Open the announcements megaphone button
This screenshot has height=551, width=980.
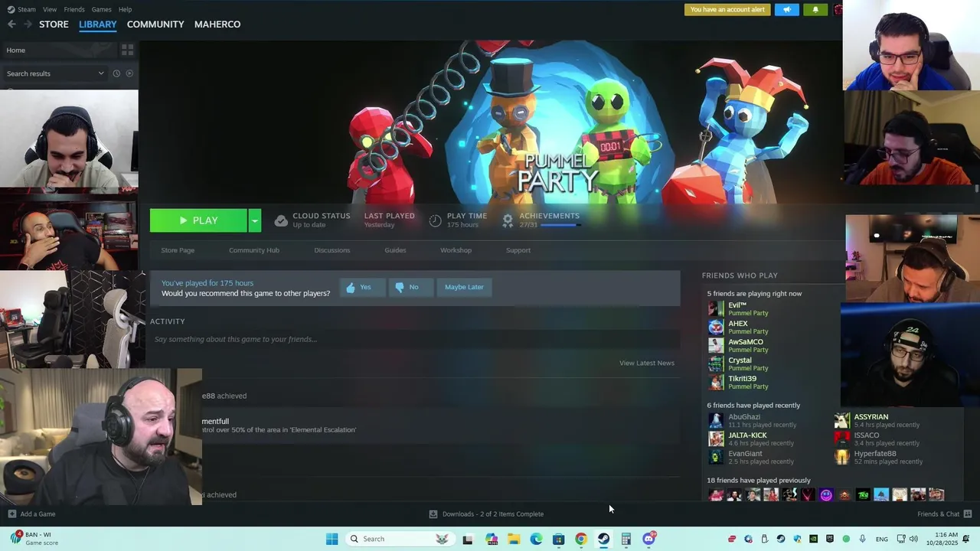click(x=786, y=10)
